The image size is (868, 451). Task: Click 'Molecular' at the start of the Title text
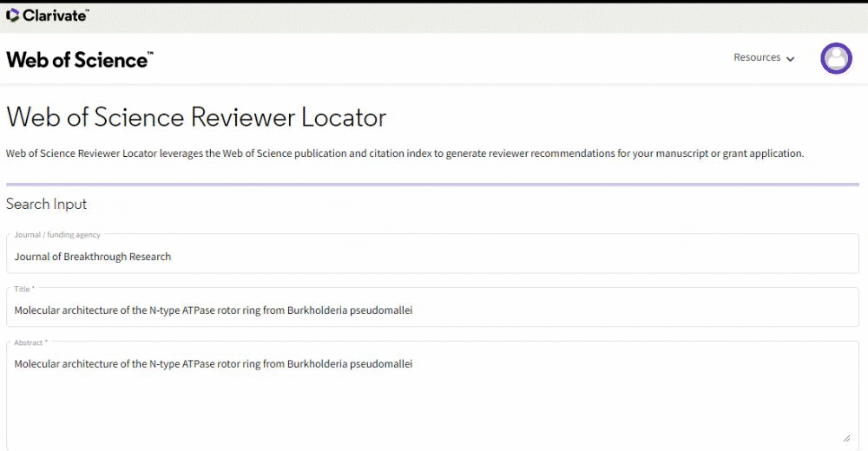click(x=37, y=310)
